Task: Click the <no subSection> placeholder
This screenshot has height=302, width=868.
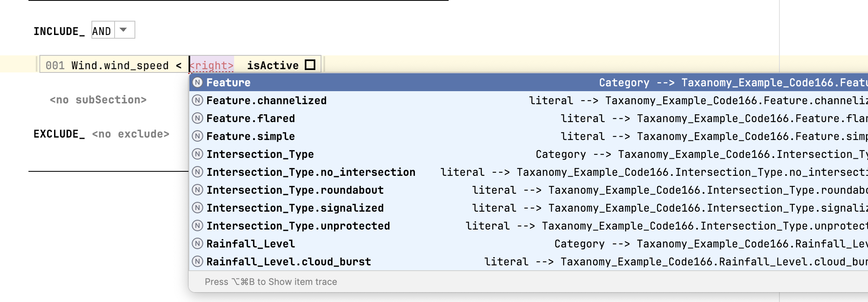Action: (98, 100)
